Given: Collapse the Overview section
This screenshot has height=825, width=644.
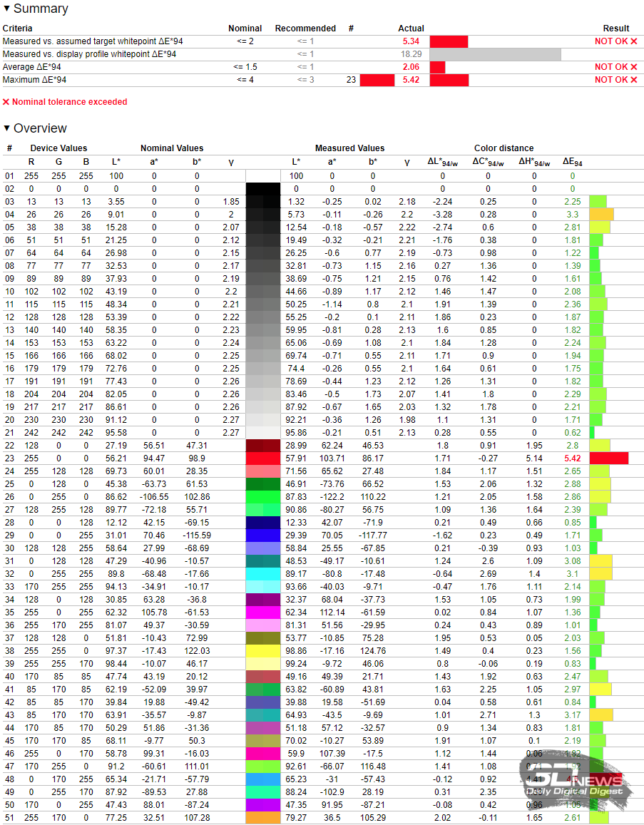Looking at the screenshot, I should [7, 128].
